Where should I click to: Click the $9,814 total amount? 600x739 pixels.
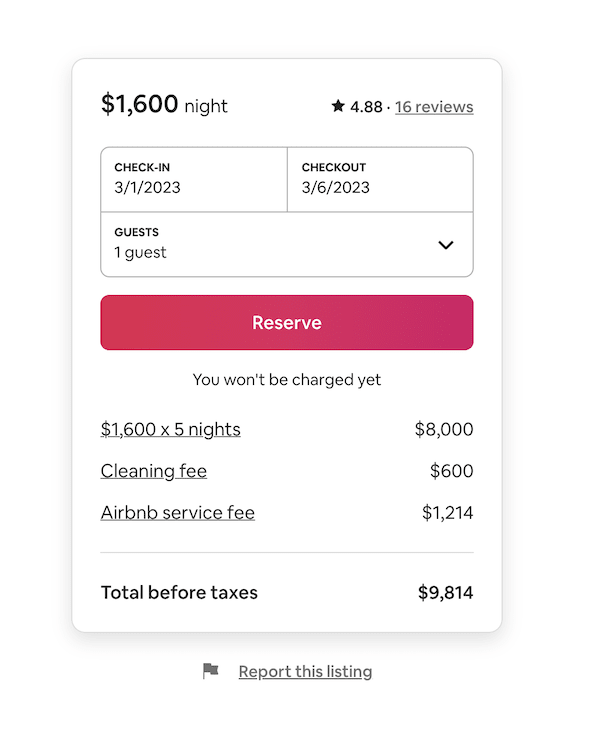[445, 592]
